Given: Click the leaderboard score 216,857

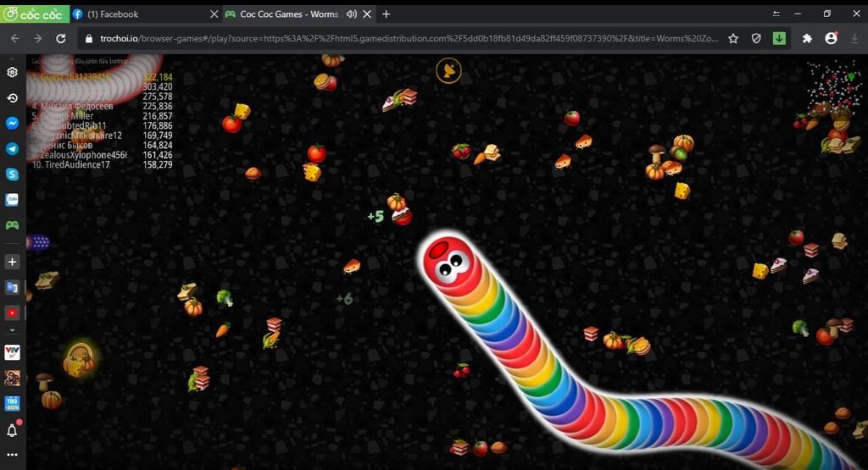Looking at the screenshot, I should point(157,115).
